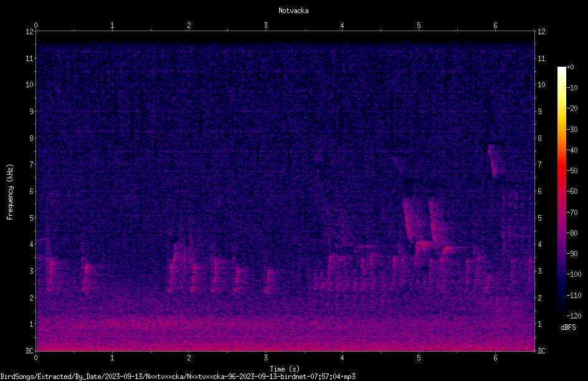Click the bird call near 7 kHz at 6 seconds
Screen dimensions: 588x381
(x=493, y=162)
